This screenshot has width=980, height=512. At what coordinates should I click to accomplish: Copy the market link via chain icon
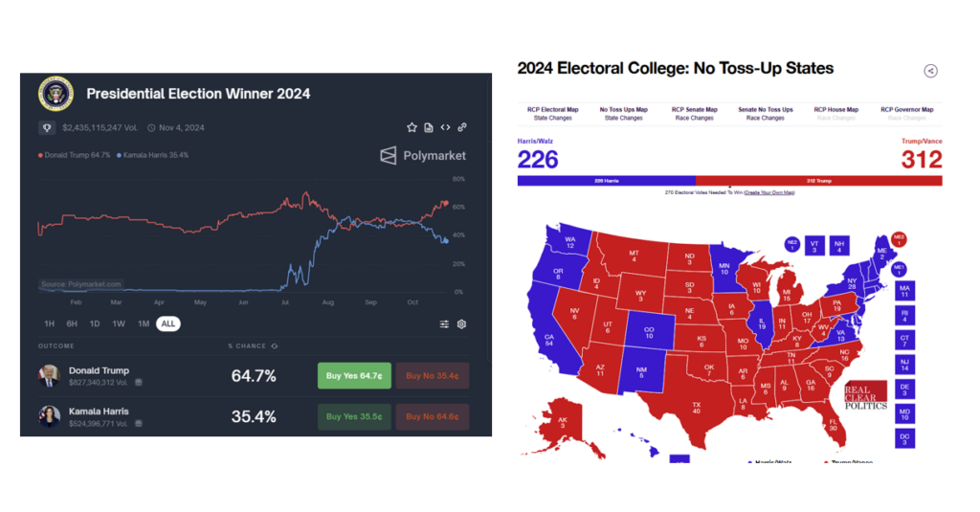coord(462,127)
